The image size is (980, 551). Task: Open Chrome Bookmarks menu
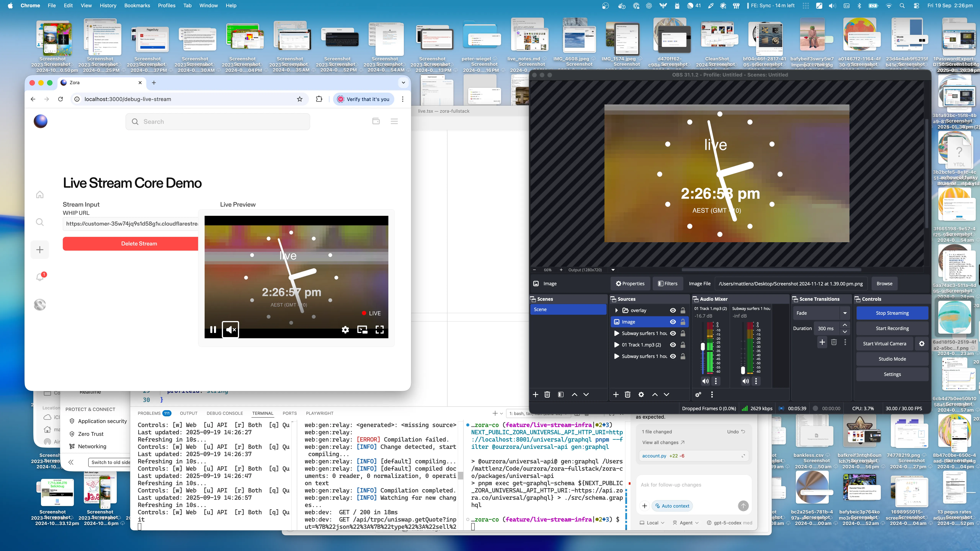pos(137,5)
